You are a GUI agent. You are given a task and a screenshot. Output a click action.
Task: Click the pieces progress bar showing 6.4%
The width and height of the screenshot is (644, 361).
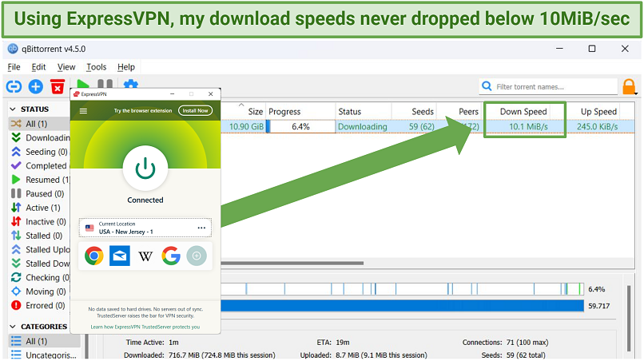403,288
